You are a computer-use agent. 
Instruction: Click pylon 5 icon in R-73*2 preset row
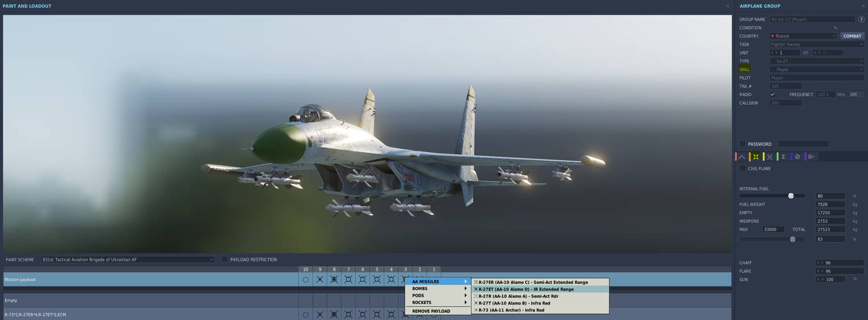(x=377, y=314)
